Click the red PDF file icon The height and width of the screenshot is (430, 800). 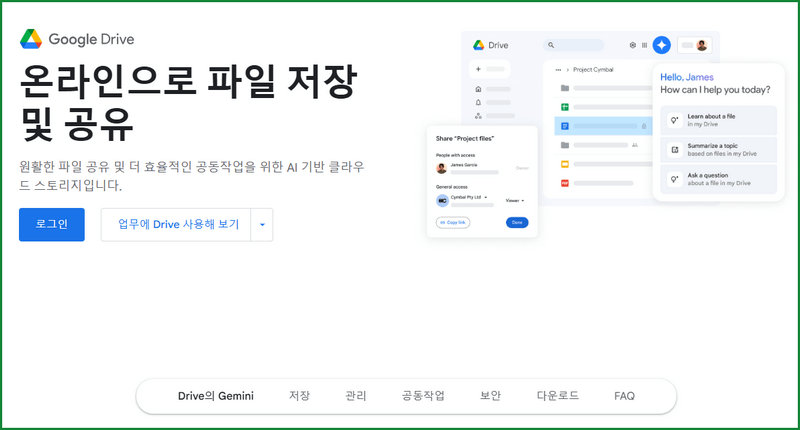tap(565, 183)
